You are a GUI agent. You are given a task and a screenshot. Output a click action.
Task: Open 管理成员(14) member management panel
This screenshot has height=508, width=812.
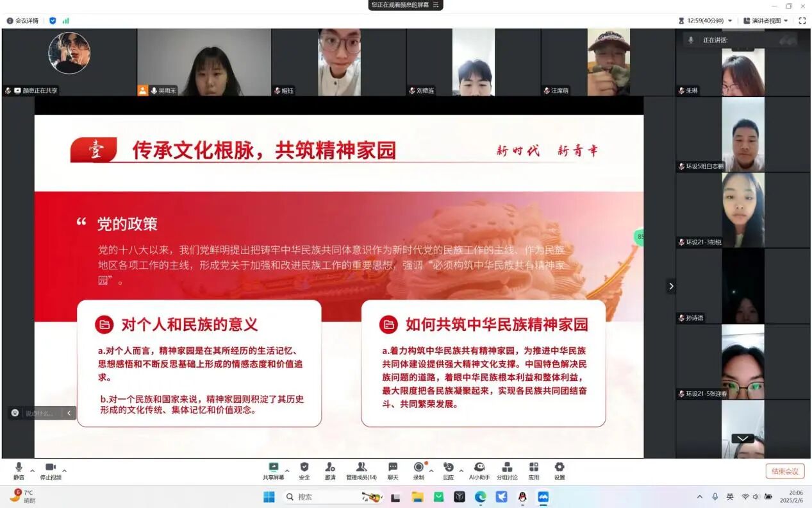tap(361, 470)
